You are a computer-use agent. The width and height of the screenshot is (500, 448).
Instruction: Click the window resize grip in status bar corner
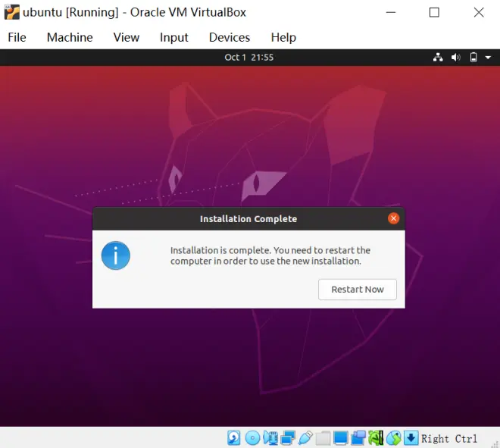[x=495, y=443]
